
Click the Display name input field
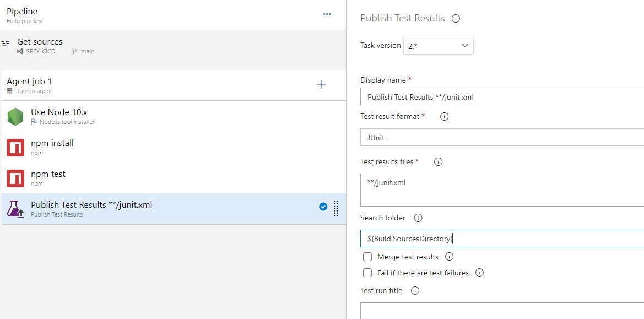pos(501,97)
